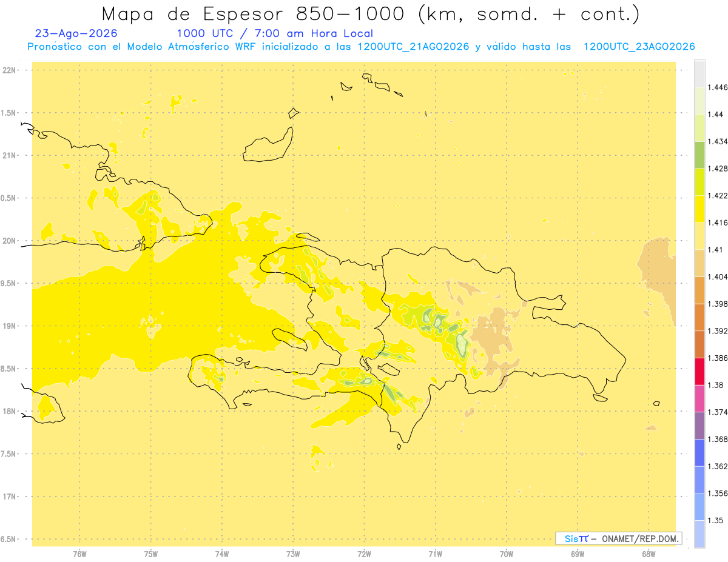Image resolution: width=728 pixels, height=562 pixels.
Task: Click the 20N latitude label
Action: 10,241
